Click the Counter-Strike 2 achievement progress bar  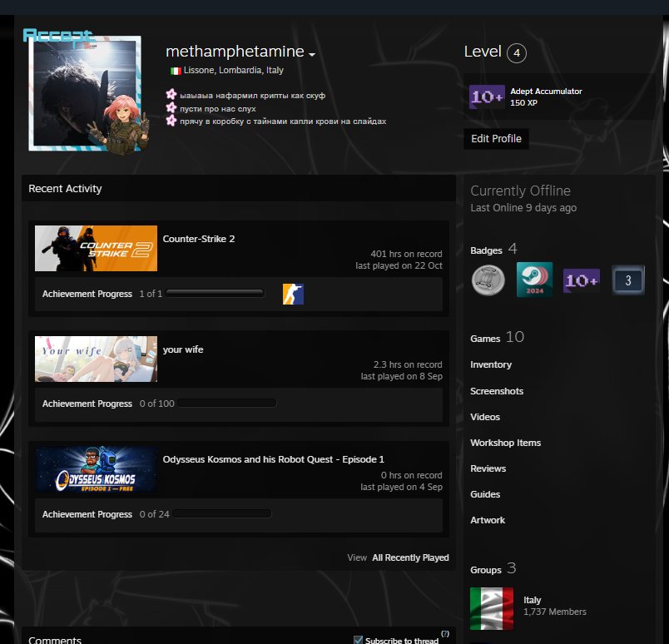(x=215, y=293)
